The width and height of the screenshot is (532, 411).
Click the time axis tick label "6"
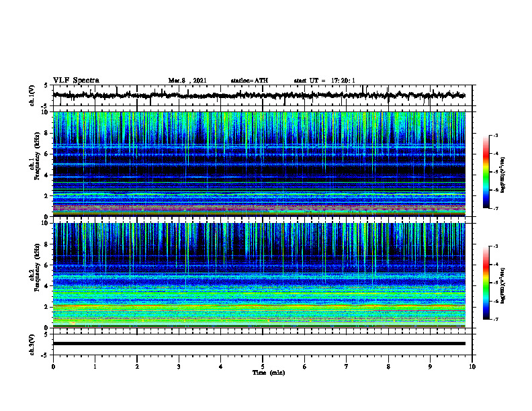click(305, 367)
